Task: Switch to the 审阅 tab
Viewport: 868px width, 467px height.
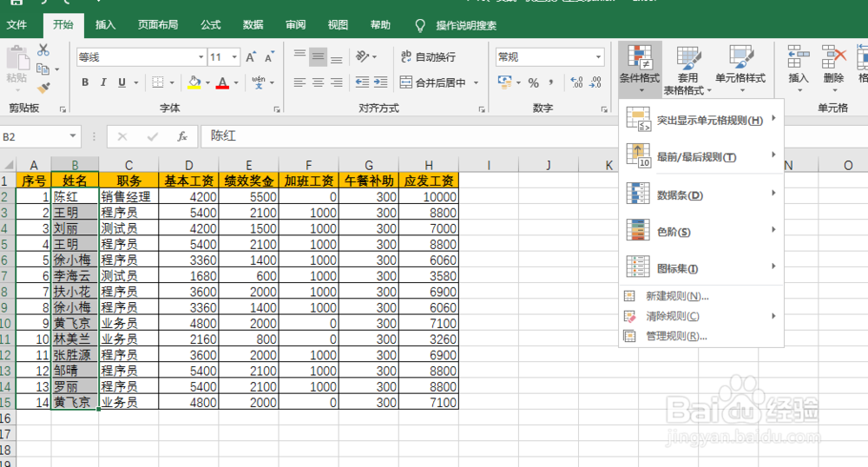Action: 296,25
